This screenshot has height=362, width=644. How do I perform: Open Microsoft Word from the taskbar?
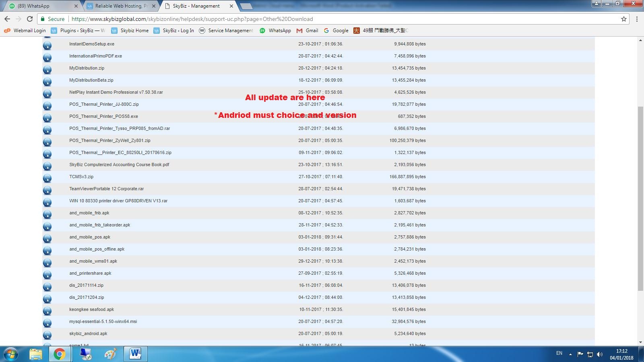[x=135, y=354]
